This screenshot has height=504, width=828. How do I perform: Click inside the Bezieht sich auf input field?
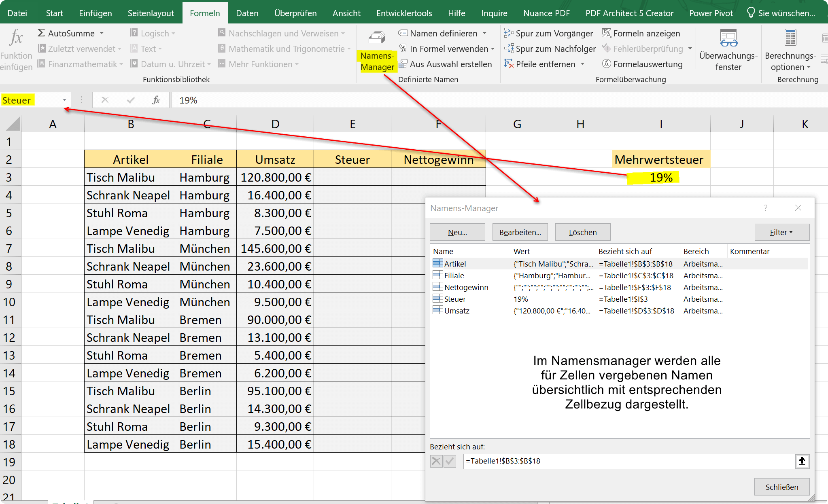(x=629, y=461)
